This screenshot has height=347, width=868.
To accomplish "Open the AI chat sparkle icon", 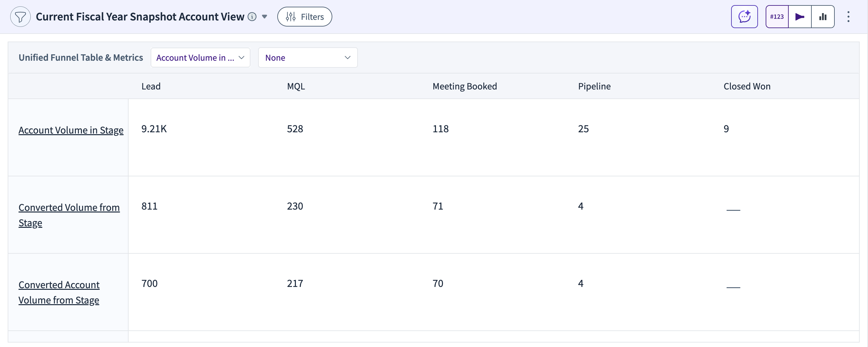I will coord(744,17).
